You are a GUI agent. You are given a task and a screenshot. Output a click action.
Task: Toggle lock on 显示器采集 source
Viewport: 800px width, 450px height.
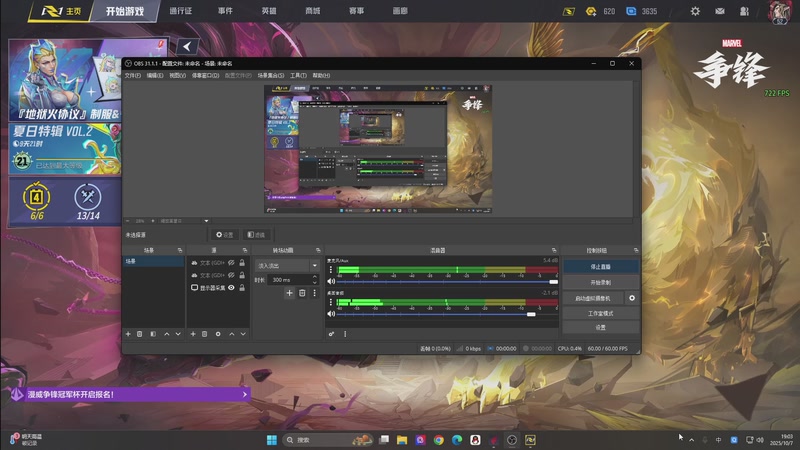click(x=242, y=288)
